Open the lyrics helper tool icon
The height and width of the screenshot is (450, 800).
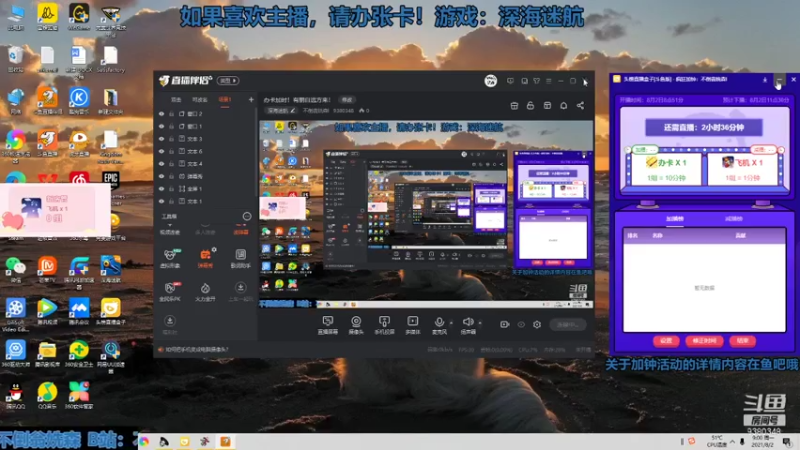click(x=240, y=258)
